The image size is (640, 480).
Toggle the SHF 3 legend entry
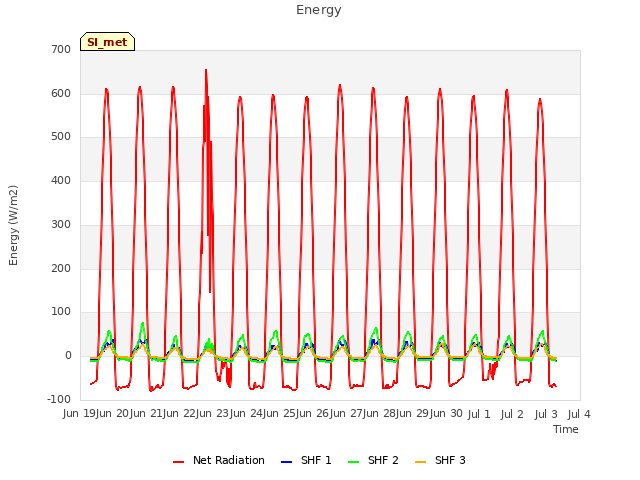coord(440,460)
